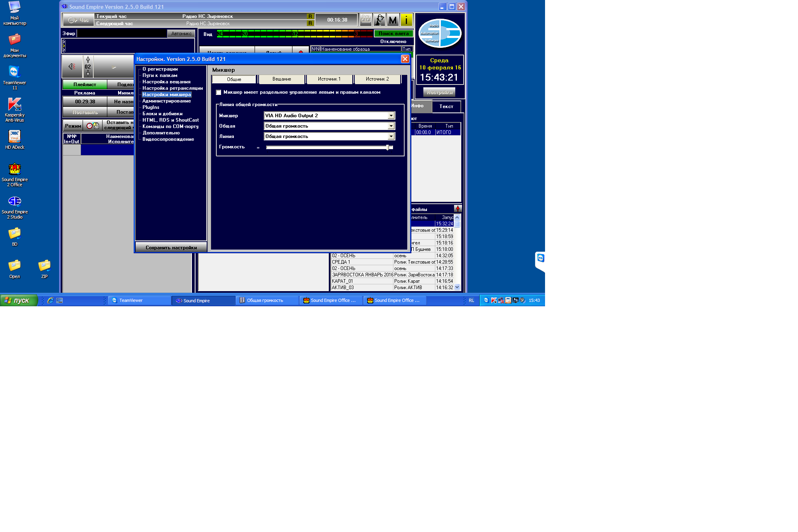Select О регистрации in settings tree
Viewport: 798px width, 532px height.
[160, 69]
